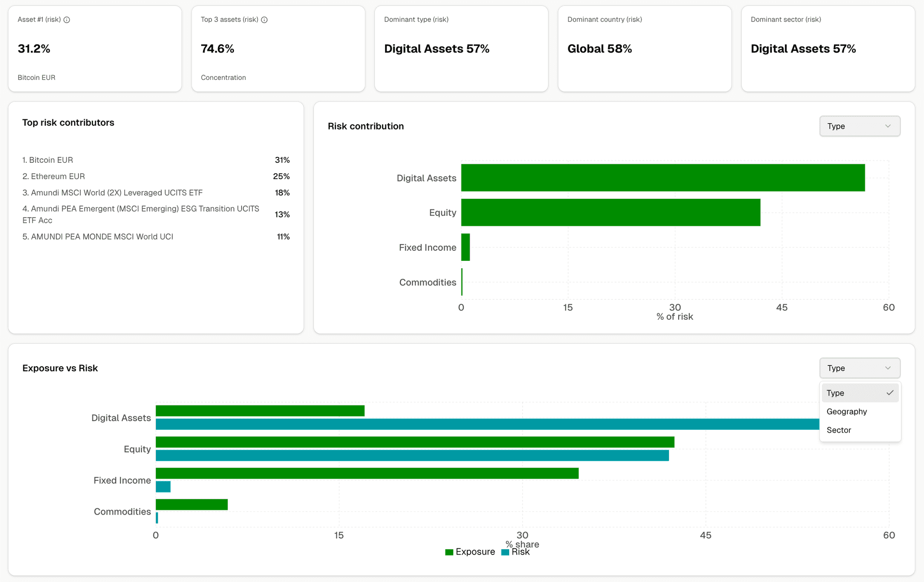Click chevron icon in Exposure vs Risk dropdown

[888, 368]
